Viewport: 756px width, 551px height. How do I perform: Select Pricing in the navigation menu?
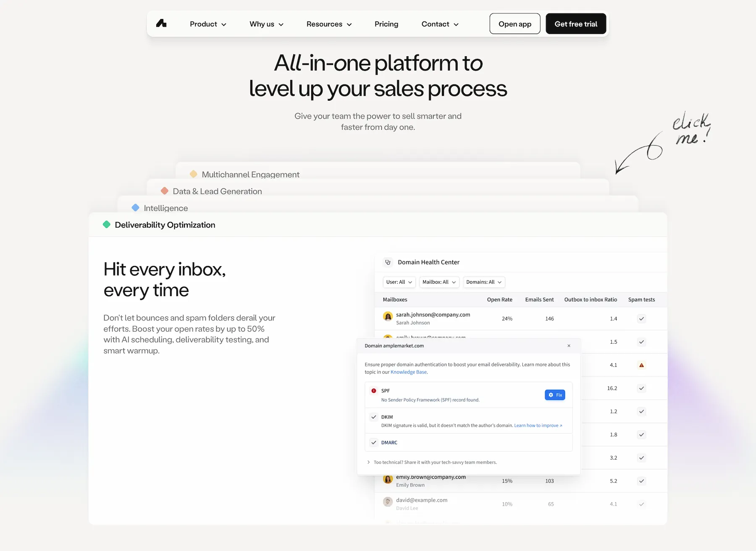coord(386,24)
